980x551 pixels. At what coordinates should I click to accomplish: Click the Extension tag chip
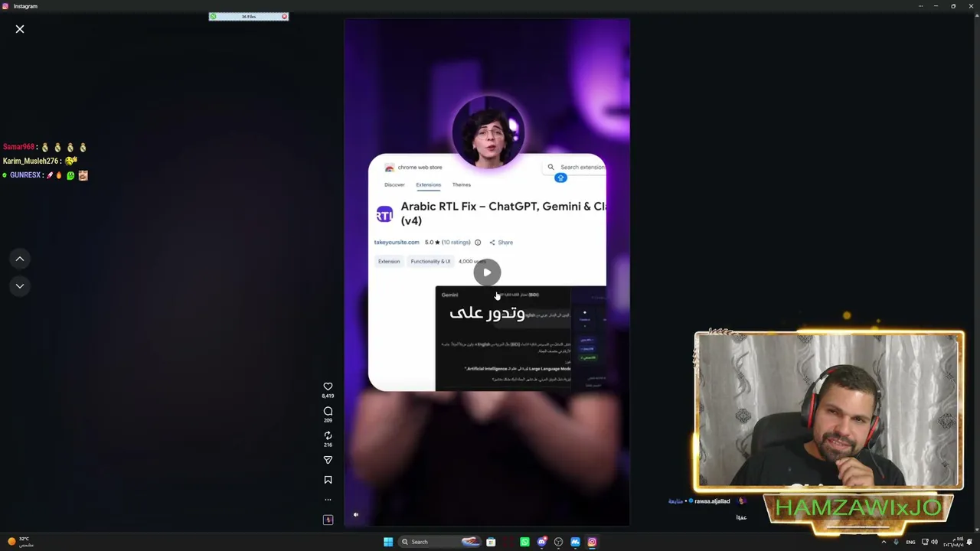click(x=389, y=262)
